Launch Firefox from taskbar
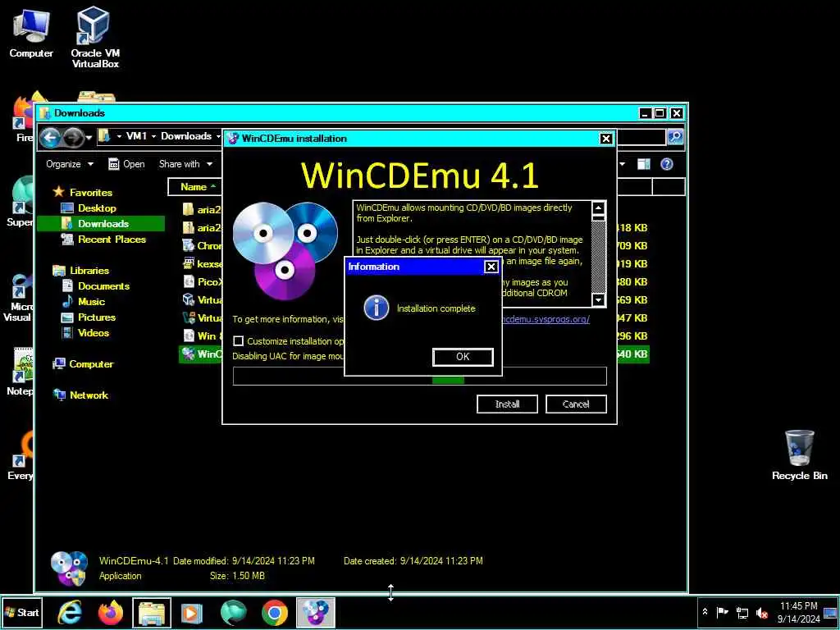 coord(111,613)
